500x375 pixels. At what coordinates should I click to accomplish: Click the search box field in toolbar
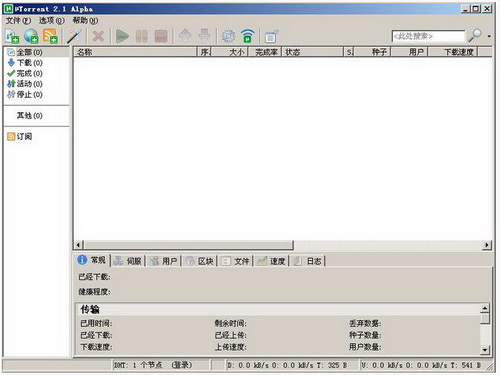coord(428,36)
